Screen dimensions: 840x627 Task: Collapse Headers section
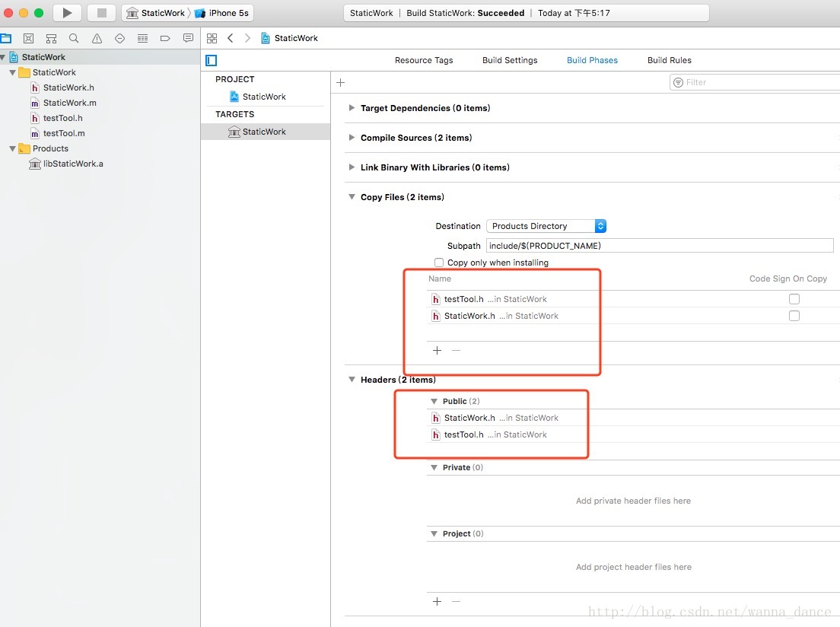click(x=352, y=380)
